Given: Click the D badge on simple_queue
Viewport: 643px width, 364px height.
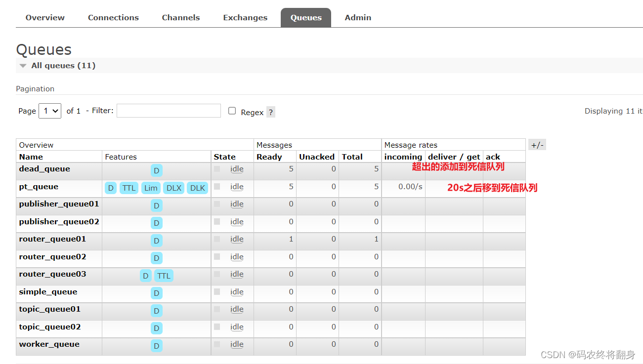Looking at the screenshot, I should tap(156, 293).
